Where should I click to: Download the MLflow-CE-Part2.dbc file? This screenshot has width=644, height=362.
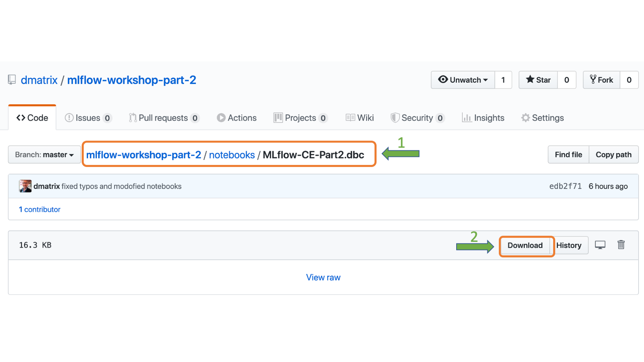pyautogui.click(x=525, y=246)
